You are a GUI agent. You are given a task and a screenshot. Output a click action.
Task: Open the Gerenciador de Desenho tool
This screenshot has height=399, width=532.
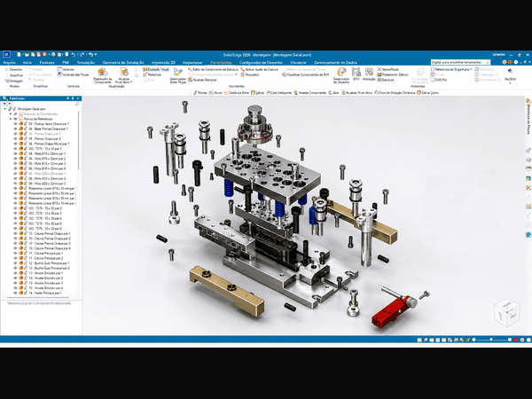click(341, 75)
